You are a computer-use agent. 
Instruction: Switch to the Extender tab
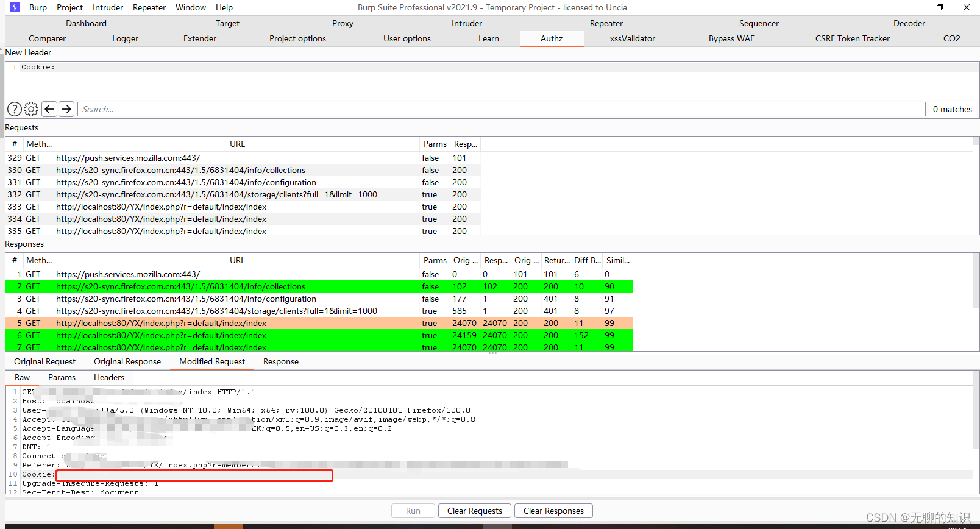pos(200,38)
